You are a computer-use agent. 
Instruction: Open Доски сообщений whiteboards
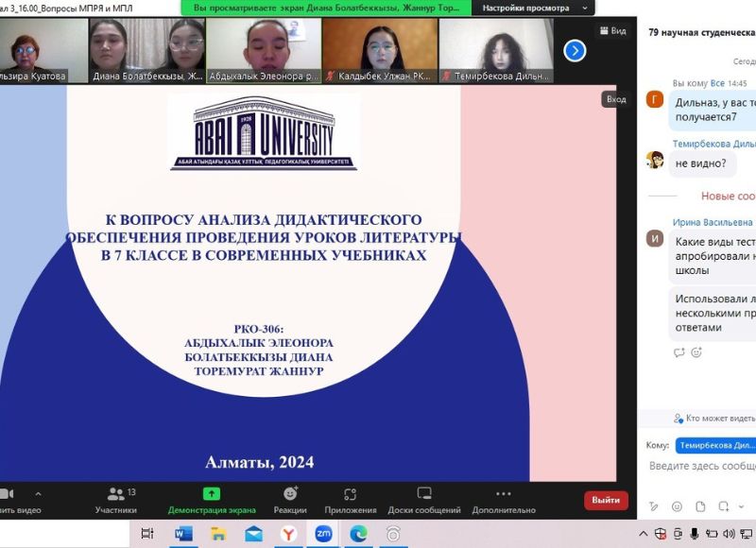pos(423,500)
